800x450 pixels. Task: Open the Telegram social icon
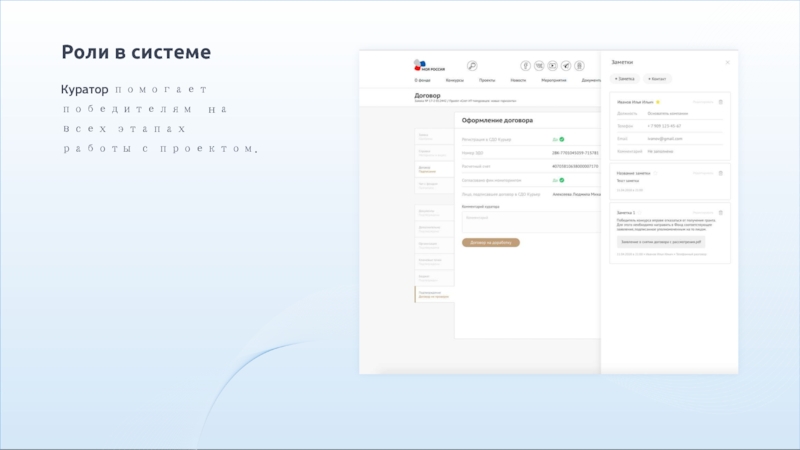(x=566, y=65)
